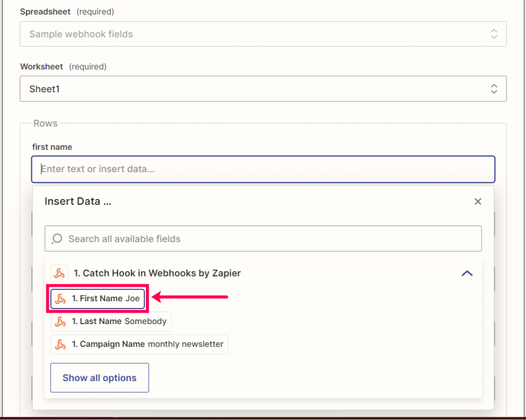Collapse the Catch Hook section with chevron

(467, 274)
